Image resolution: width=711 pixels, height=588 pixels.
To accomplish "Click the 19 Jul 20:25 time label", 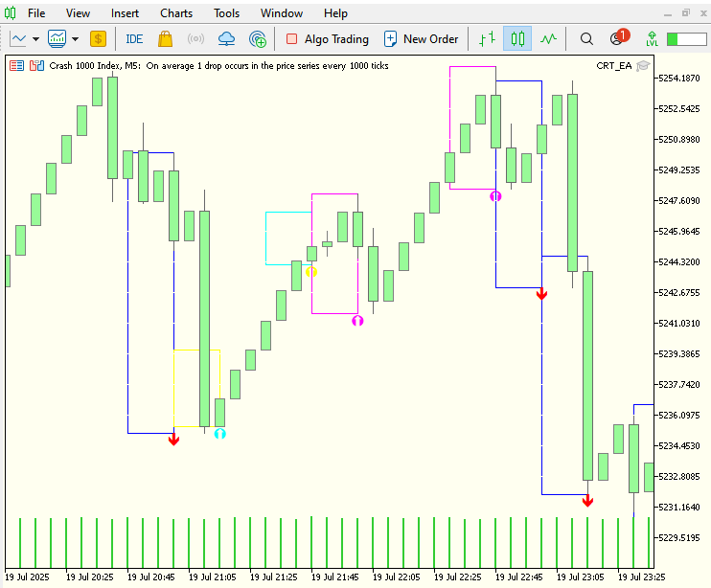I will (89, 577).
